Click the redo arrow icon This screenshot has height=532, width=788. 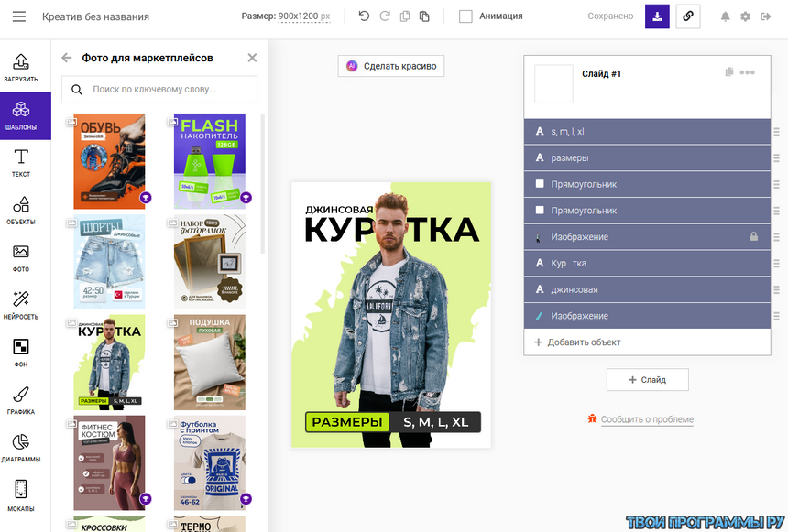tap(384, 16)
